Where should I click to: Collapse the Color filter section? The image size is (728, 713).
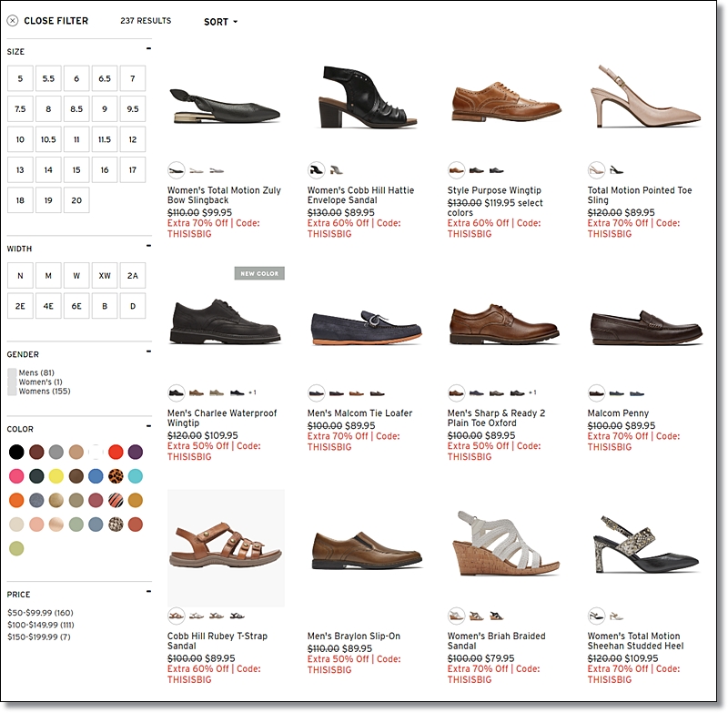click(148, 426)
